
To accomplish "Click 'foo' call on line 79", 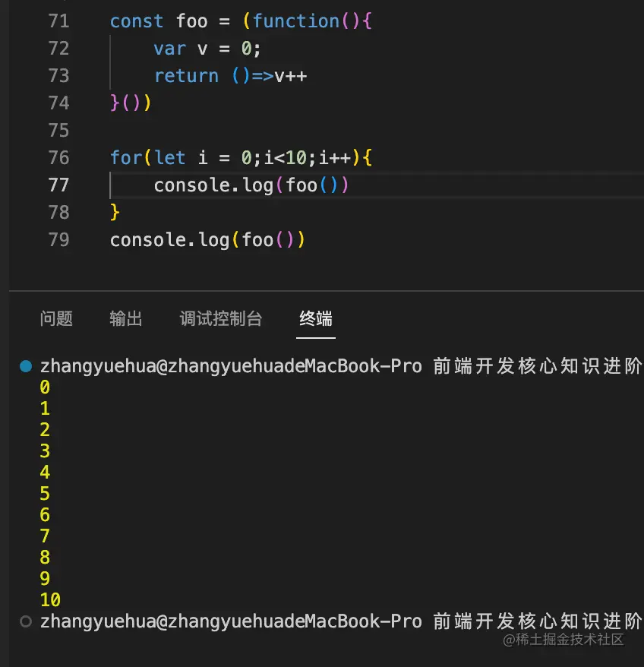I will (x=257, y=240).
